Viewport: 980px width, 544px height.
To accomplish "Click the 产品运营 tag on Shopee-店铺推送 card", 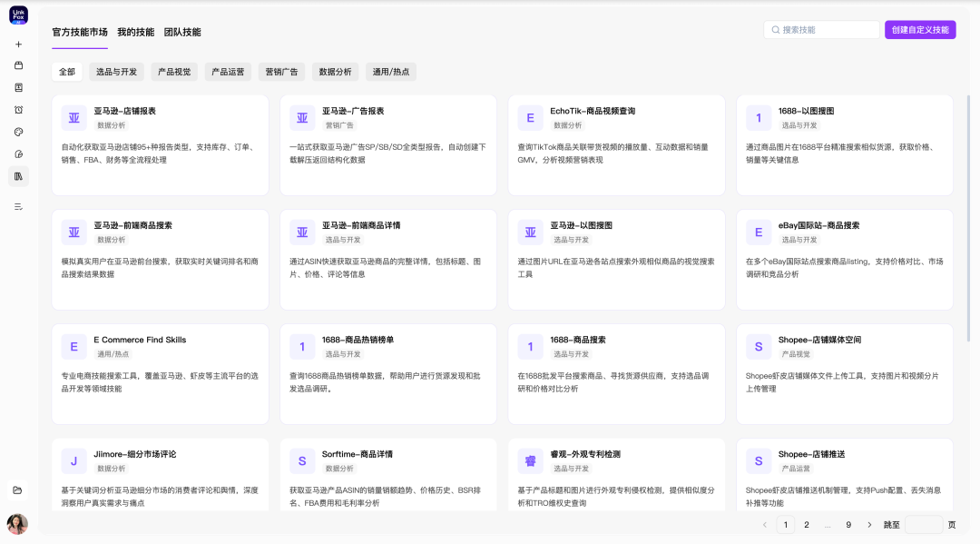I will 796,469.
